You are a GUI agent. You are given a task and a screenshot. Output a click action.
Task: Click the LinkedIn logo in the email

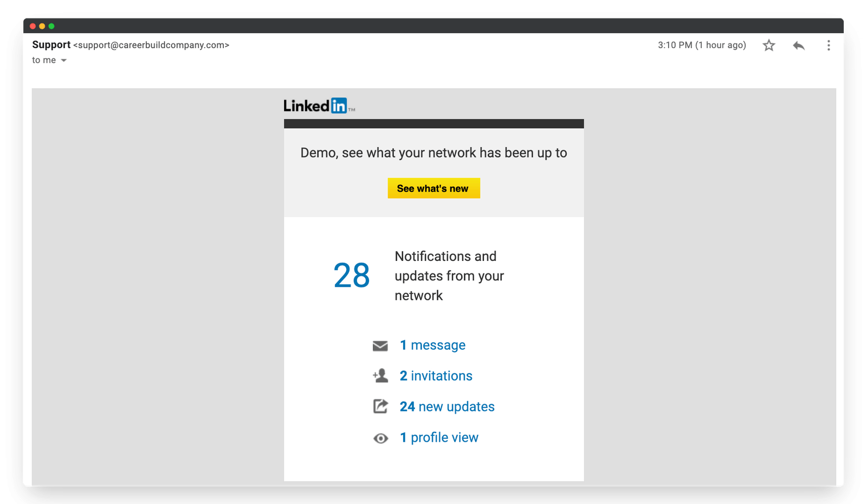(x=319, y=105)
